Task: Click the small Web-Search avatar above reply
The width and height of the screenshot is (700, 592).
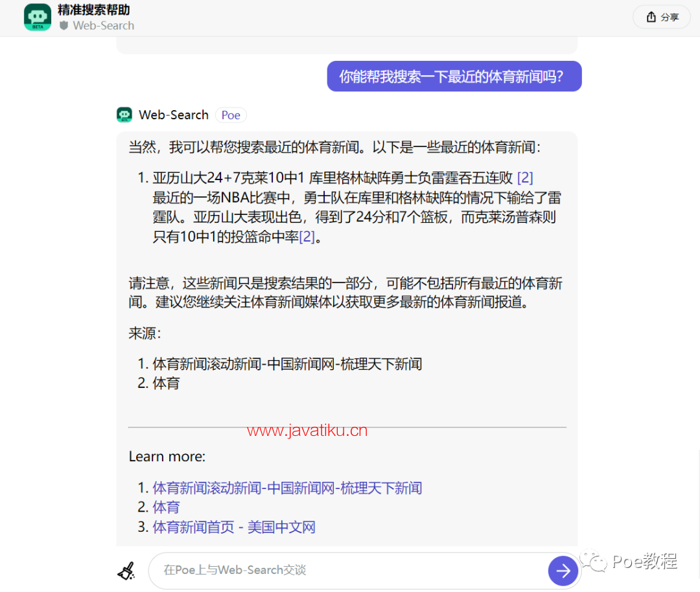Action: point(124,115)
